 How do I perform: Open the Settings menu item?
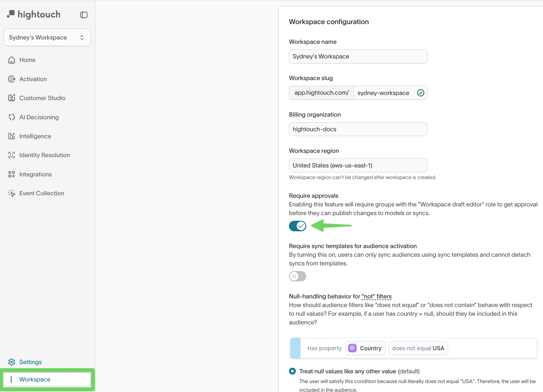[30, 362]
